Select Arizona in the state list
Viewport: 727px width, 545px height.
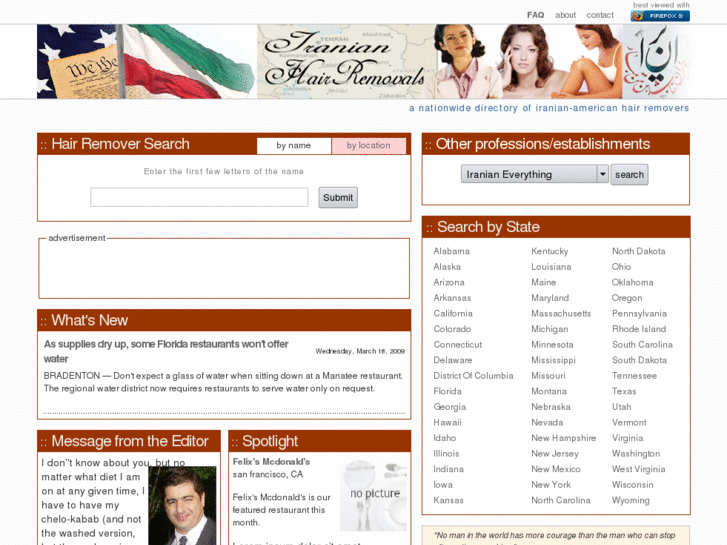click(x=449, y=282)
